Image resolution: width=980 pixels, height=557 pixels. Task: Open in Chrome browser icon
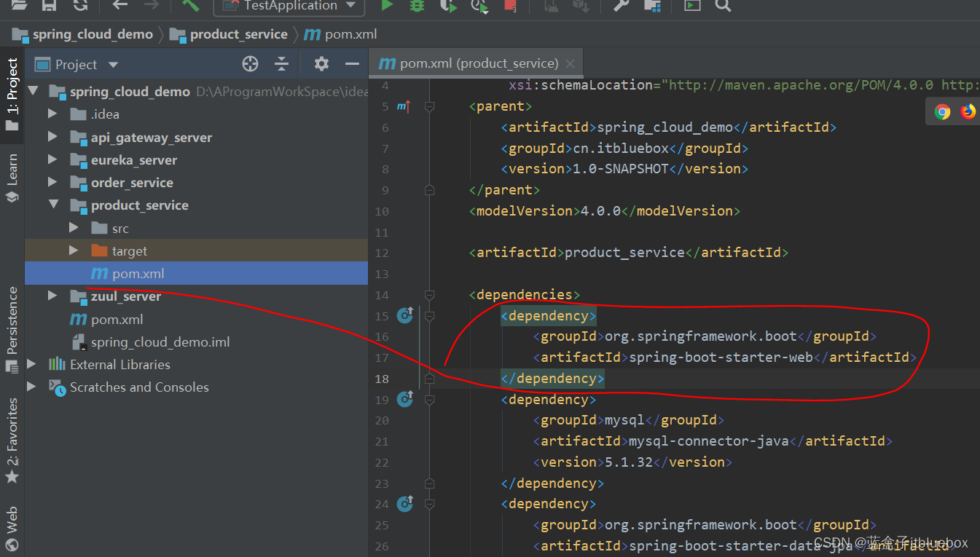(943, 112)
